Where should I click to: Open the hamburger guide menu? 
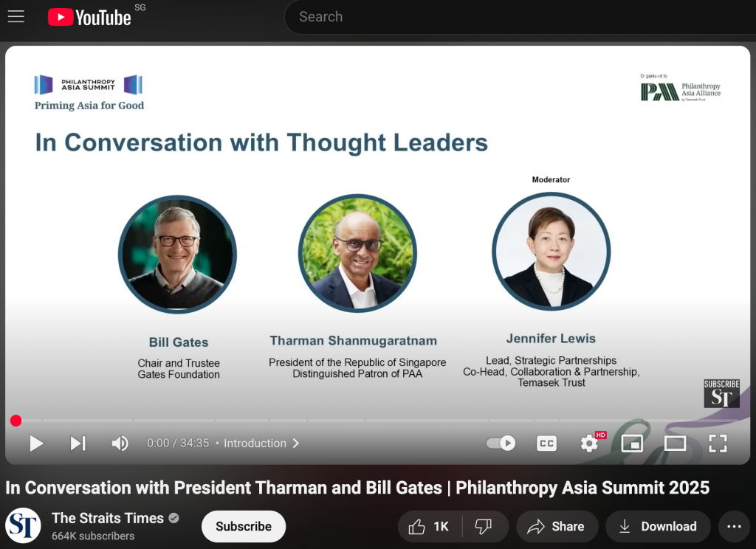16,17
